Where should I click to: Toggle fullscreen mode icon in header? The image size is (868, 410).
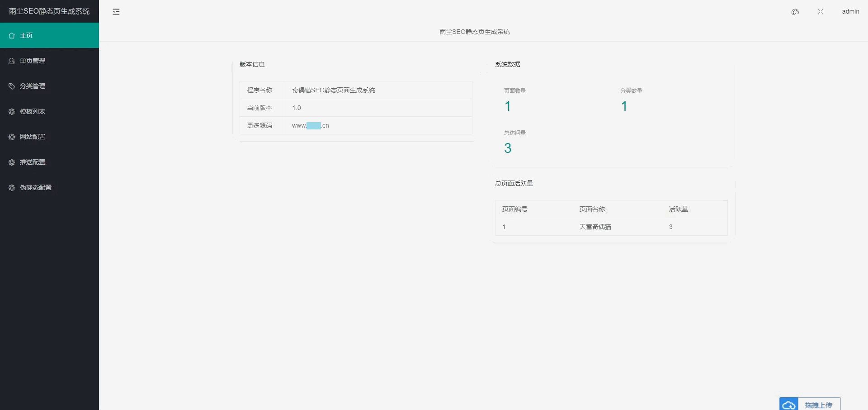821,12
